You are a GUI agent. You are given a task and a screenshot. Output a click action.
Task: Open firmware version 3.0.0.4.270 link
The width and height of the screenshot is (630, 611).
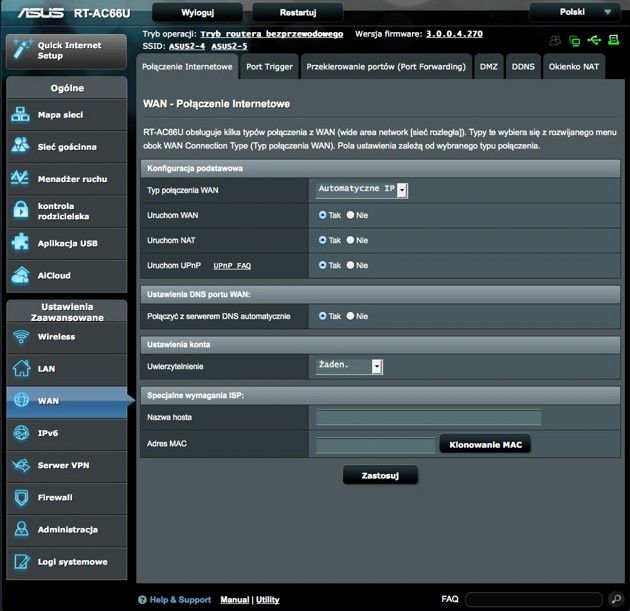click(x=454, y=34)
